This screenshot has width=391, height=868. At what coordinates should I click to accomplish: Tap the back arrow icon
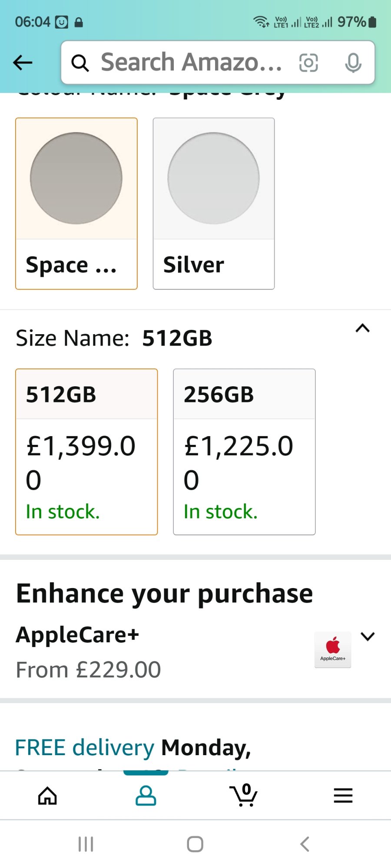tap(23, 62)
